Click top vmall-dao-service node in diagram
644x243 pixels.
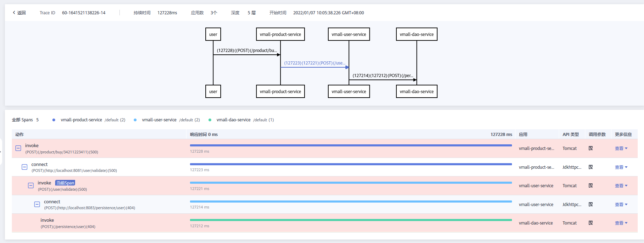pos(416,35)
